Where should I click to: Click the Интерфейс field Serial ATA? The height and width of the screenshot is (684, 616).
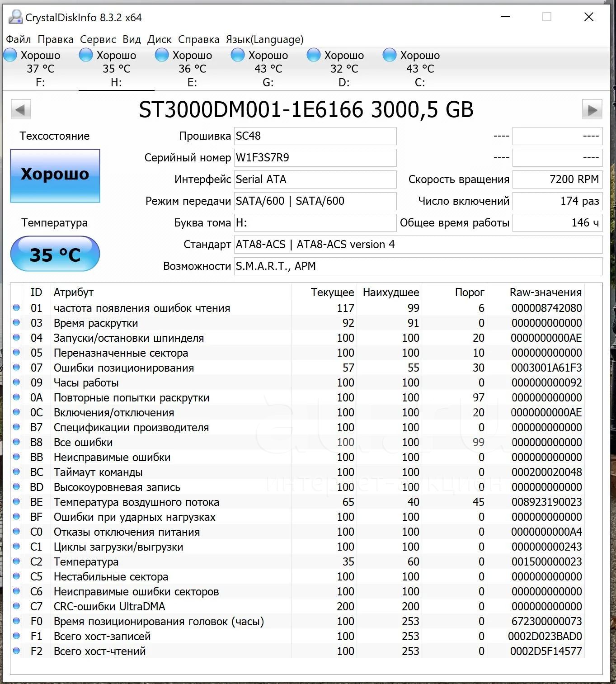click(x=315, y=179)
